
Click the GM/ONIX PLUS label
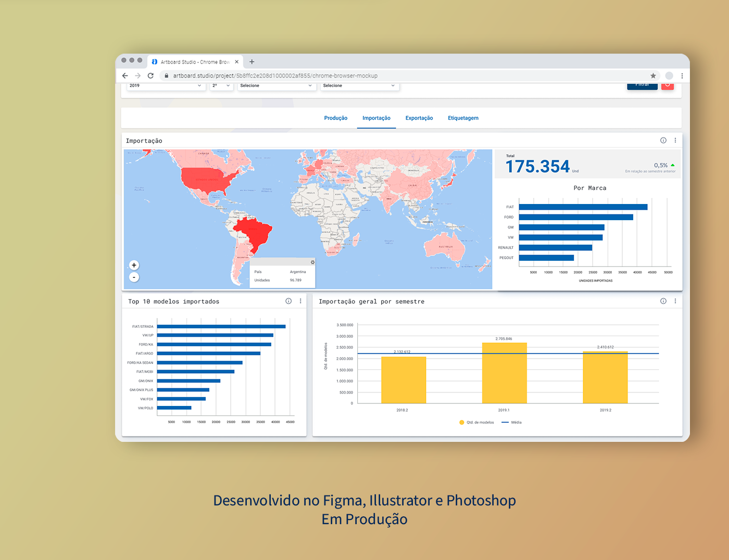[142, 390]
